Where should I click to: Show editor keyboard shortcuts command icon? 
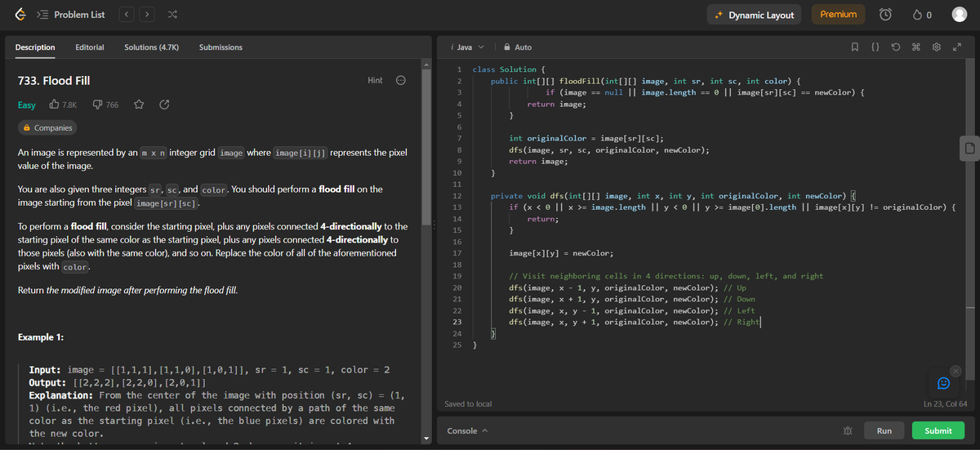pyautogui.click(x=916, y=47)
